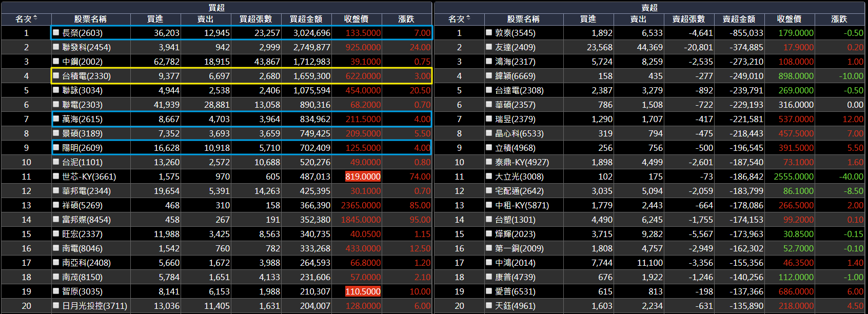Click the 買超 table title header
Screen dimensions: 868x314
(216, 8)
